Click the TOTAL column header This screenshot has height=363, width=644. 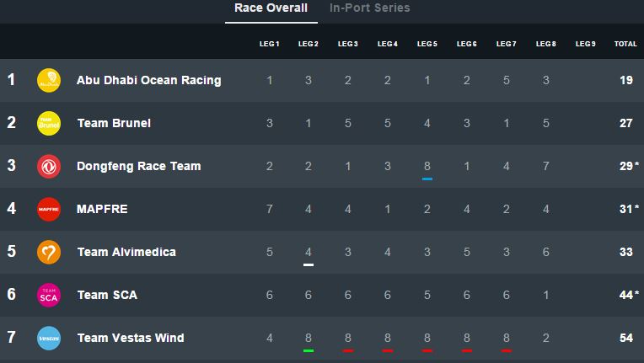tap(625, 44)
